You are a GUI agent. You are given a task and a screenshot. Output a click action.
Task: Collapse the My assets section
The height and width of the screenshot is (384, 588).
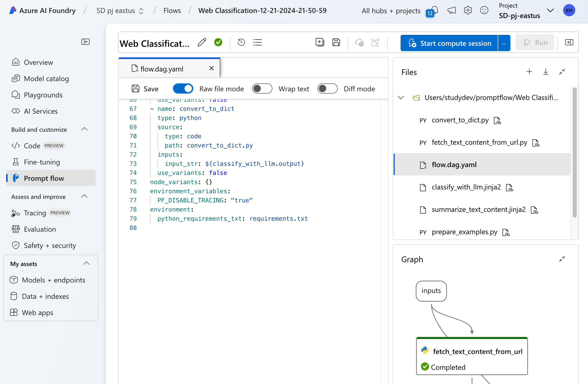pyautogui.click(x=86, y=263)
